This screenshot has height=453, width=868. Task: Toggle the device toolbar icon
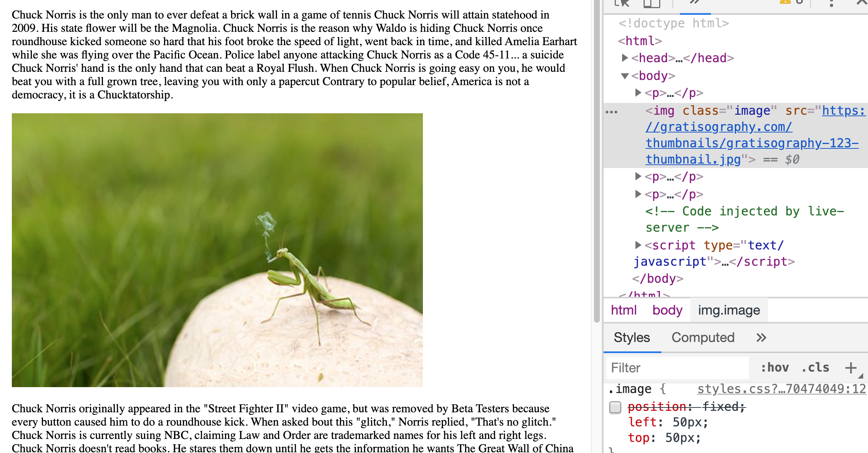(x=652, y=3)
